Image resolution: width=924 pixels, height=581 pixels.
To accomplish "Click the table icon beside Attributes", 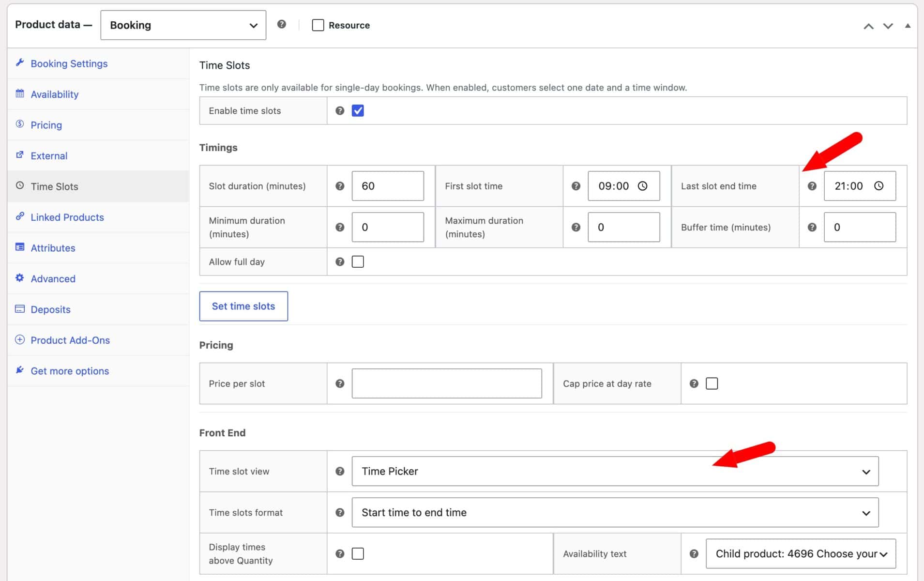I will tap(20, 247).
